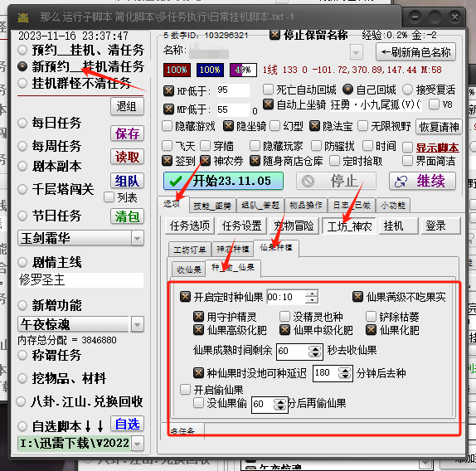
Task: Switch to the 技能_图腾 tab
Action: point(212,206)
